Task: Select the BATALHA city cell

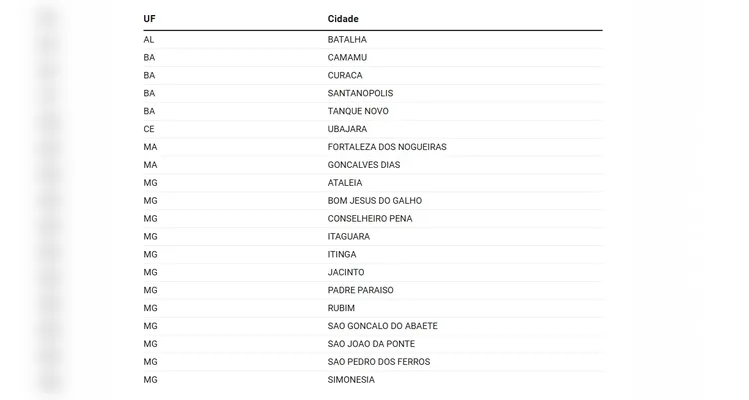Action: click(347, 39)
